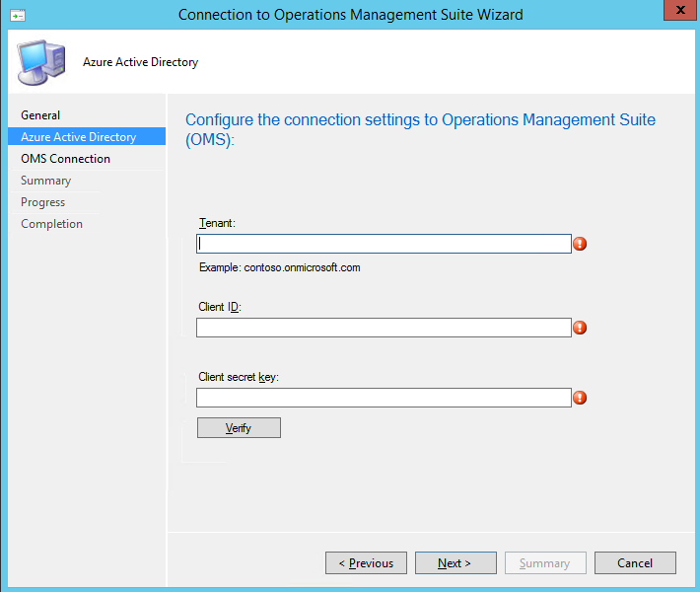Click the wizard icon in the title bar
The width and height of the screenshot is (700, 592).
click(x=18, y=15)
